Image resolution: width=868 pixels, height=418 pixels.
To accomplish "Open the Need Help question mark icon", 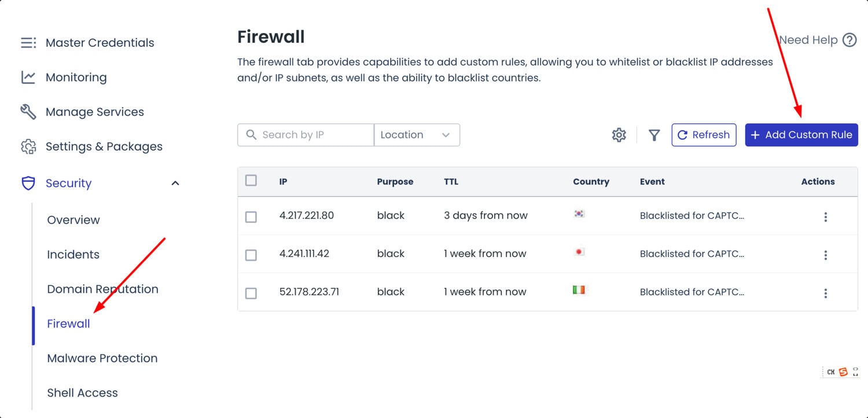I will pos(850,40).
